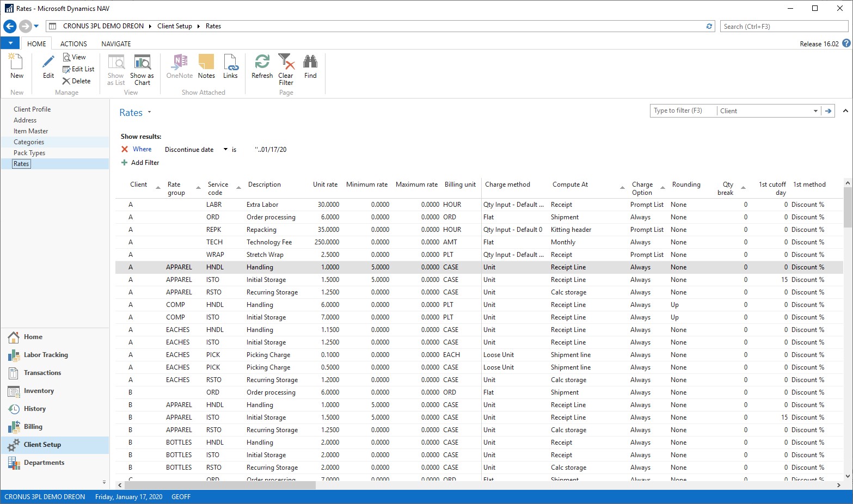
Task: Open the blue application menu dropdown
Action: coord(10,44)
